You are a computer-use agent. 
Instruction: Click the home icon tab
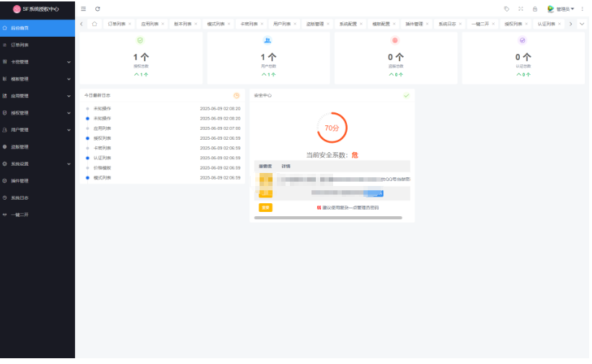click(x=94, y=24)
